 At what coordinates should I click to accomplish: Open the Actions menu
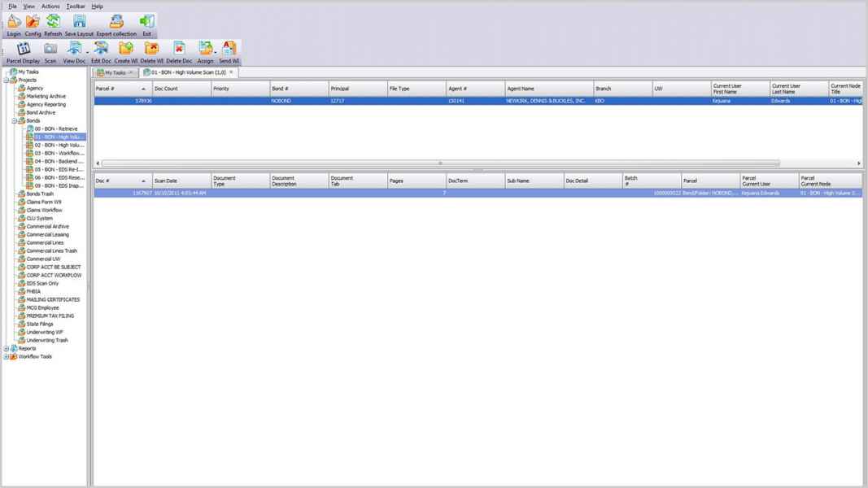pos(50,6)
